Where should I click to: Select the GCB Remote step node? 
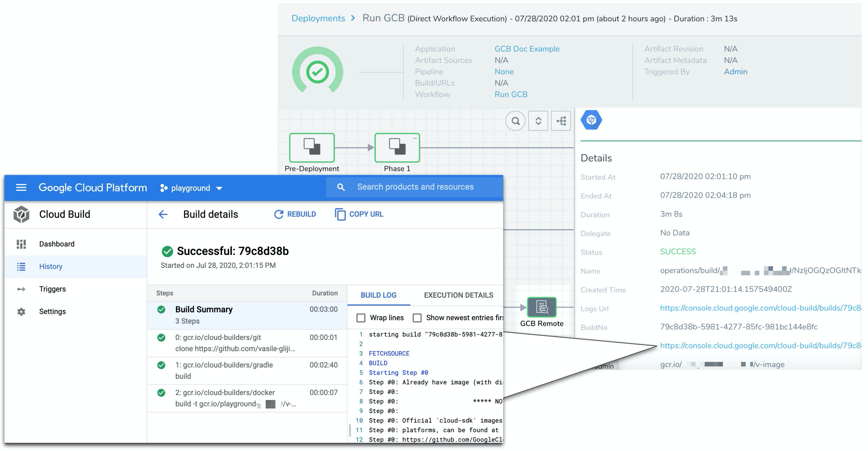pos(541,307)
